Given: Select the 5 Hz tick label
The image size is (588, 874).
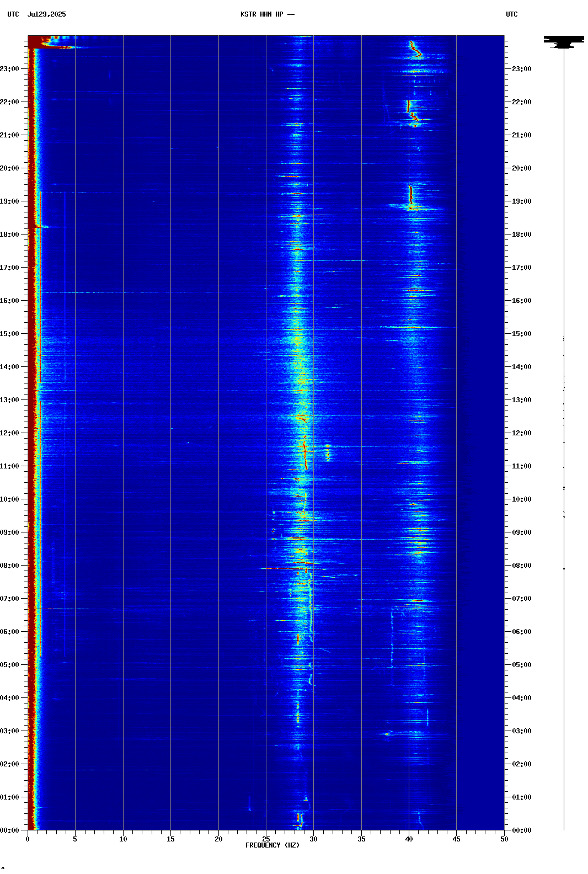Looking at the screenshot, I should [x=75, y=839].
